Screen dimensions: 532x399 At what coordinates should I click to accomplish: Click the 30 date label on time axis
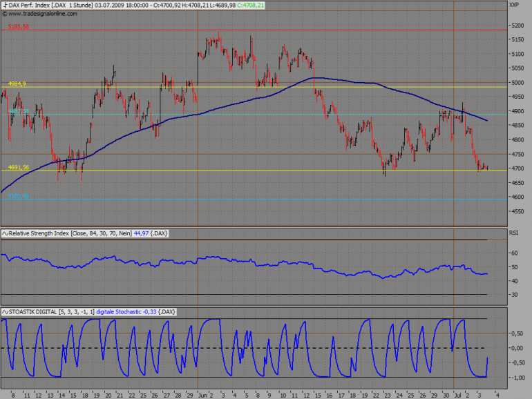click(x=446, y=396)
